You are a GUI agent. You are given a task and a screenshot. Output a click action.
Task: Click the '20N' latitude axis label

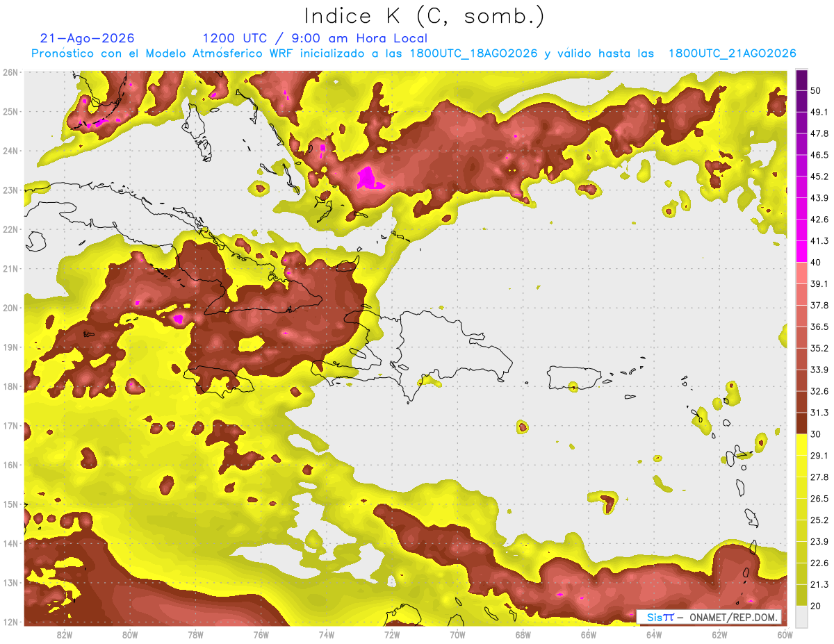(10, 308)
